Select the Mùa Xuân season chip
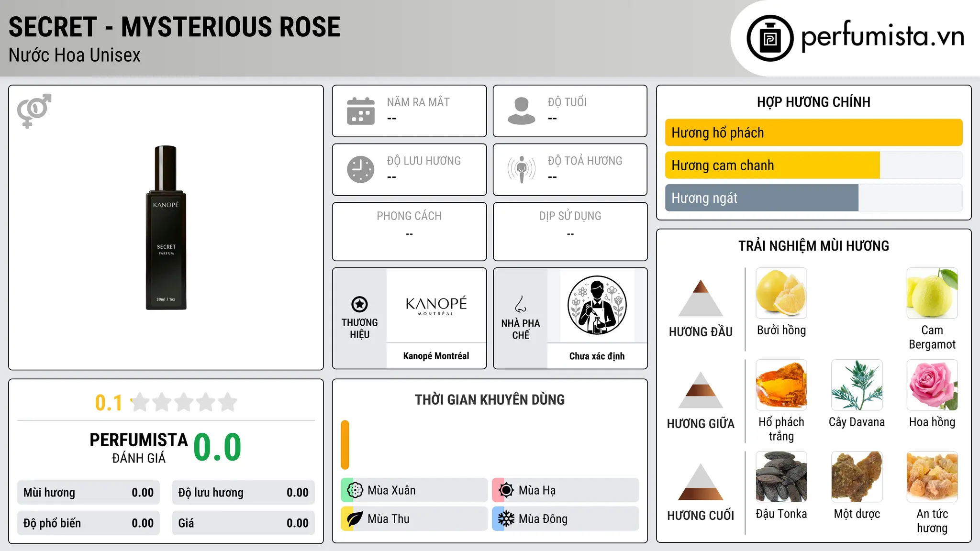Image resolution: width=980 pixels, height=551 pixels. [x=414, y=490]
